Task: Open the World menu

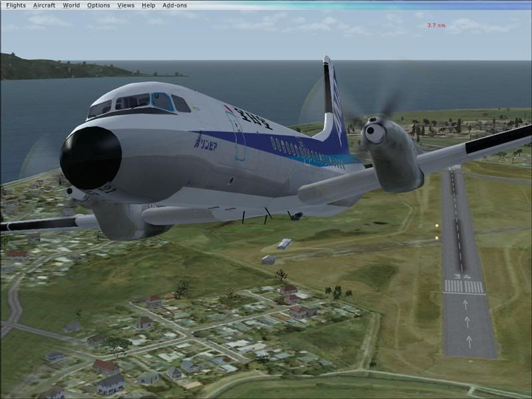Action: click(71, 5)
